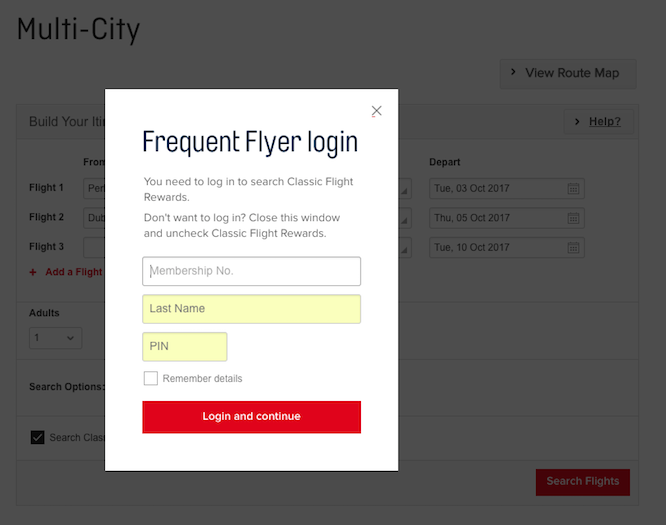
Task: Click the red plus Add a Flight icon
Action: tap(33, 272)
